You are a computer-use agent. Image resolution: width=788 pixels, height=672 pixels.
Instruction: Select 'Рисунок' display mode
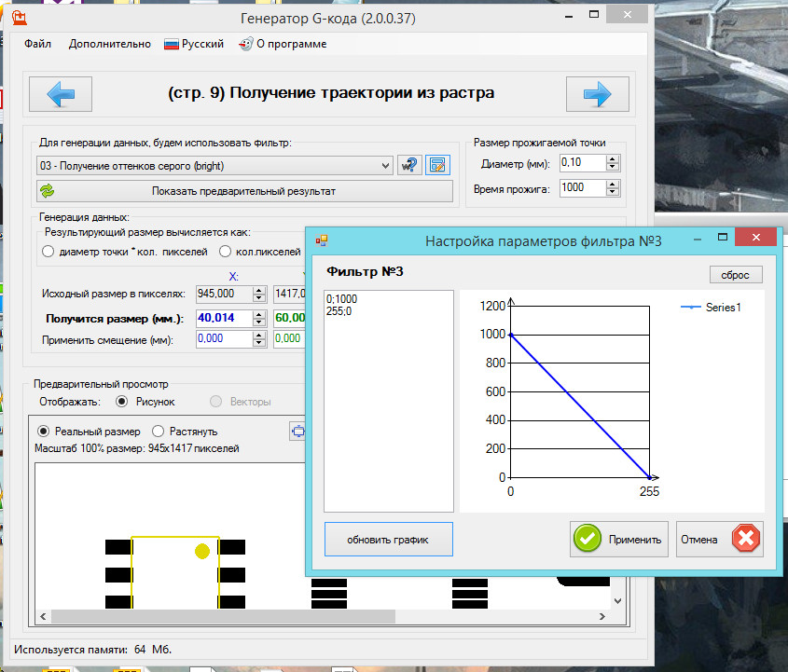[121, 402]
